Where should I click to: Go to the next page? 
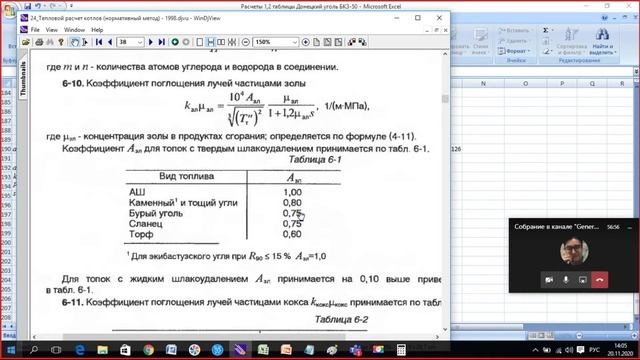point(151,42)
